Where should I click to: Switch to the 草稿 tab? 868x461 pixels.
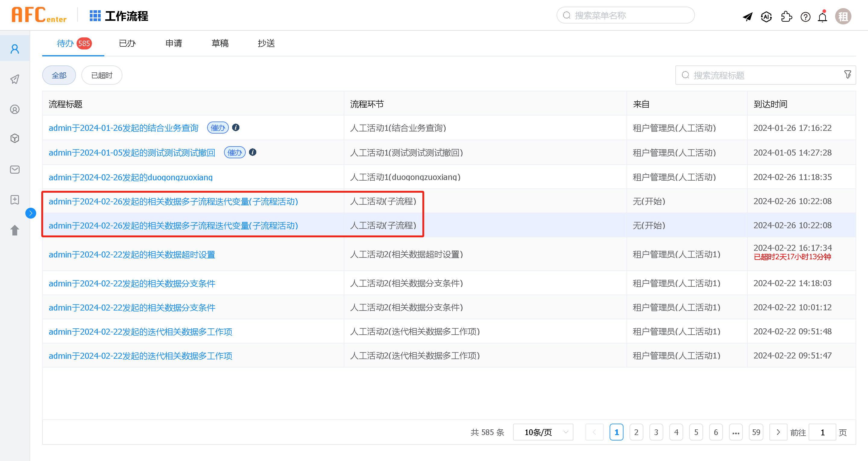(220, 43)
